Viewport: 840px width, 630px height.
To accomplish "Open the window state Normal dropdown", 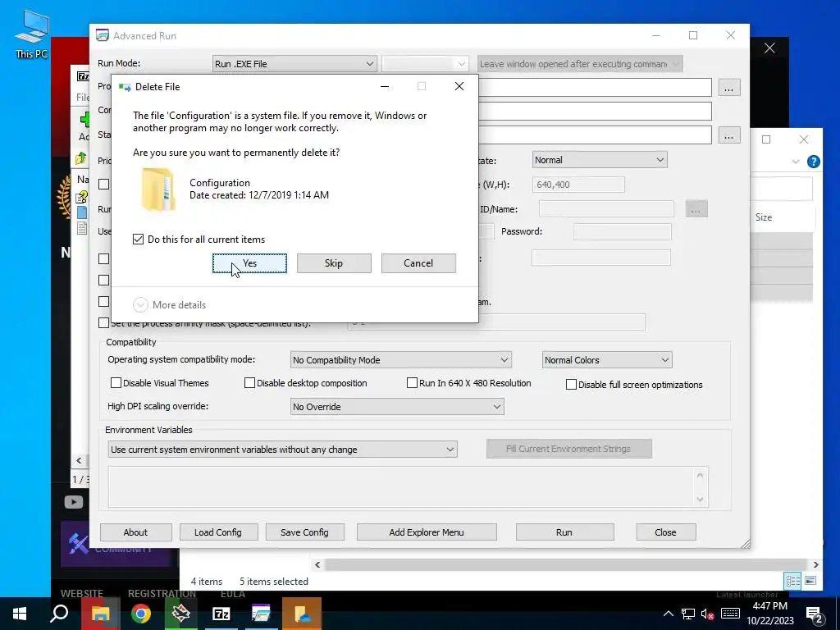I will point(600,160).
